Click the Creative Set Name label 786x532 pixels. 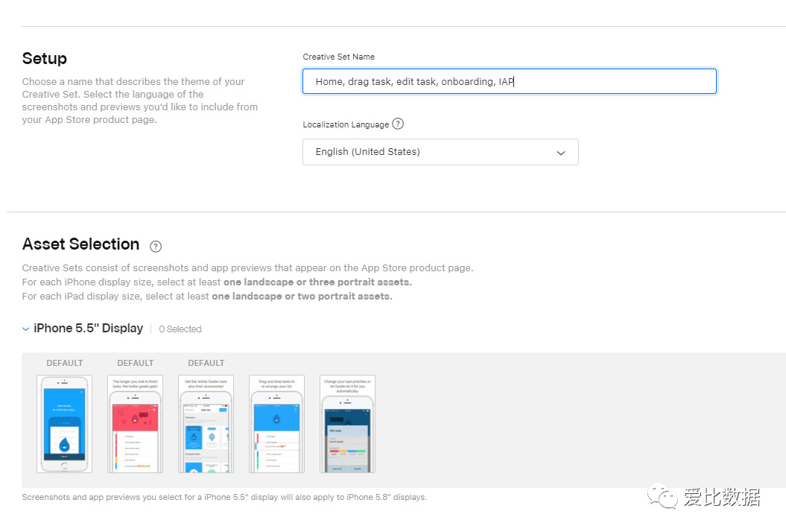point(338,57)
